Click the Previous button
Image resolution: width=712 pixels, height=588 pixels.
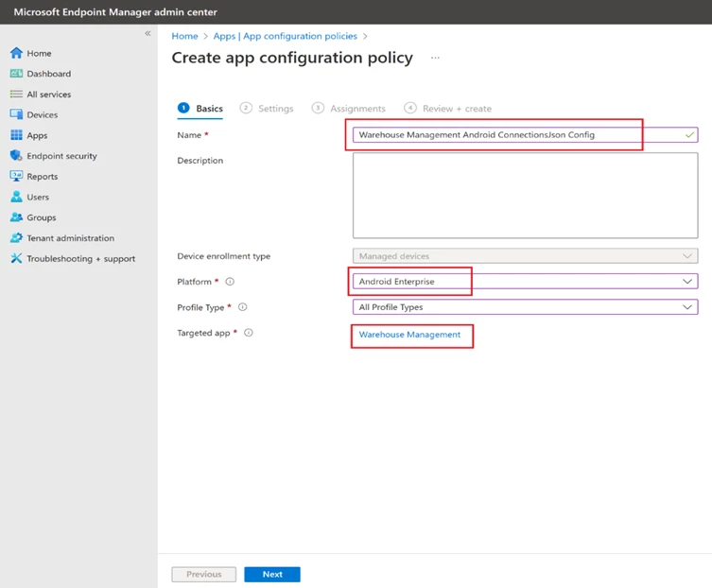[204, 575]
